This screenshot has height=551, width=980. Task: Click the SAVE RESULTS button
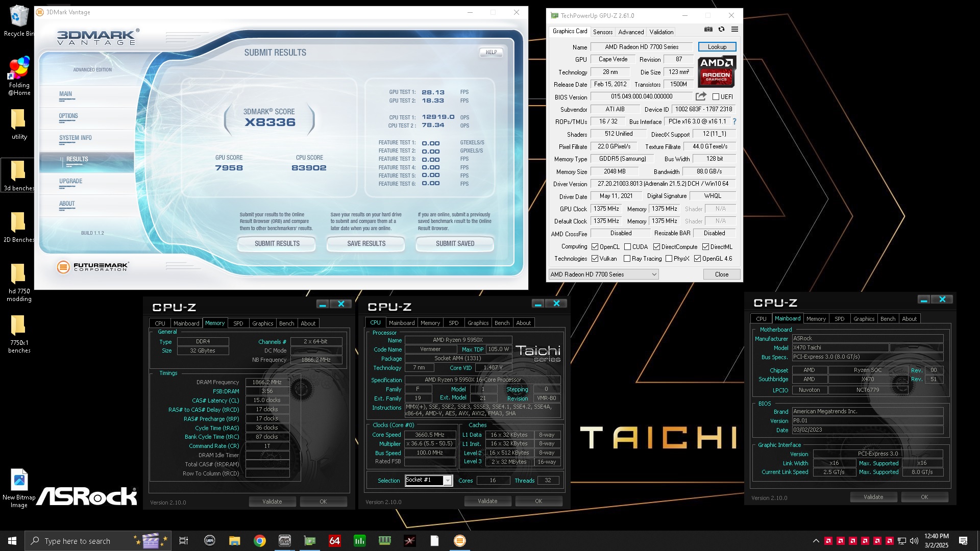pyautogui.click(x=366, y=244)
